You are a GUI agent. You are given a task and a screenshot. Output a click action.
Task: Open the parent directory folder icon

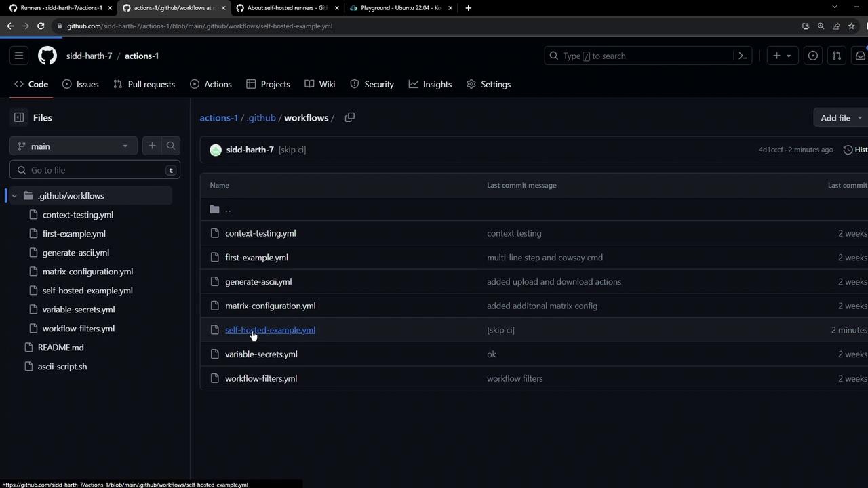tap(215, 209)
